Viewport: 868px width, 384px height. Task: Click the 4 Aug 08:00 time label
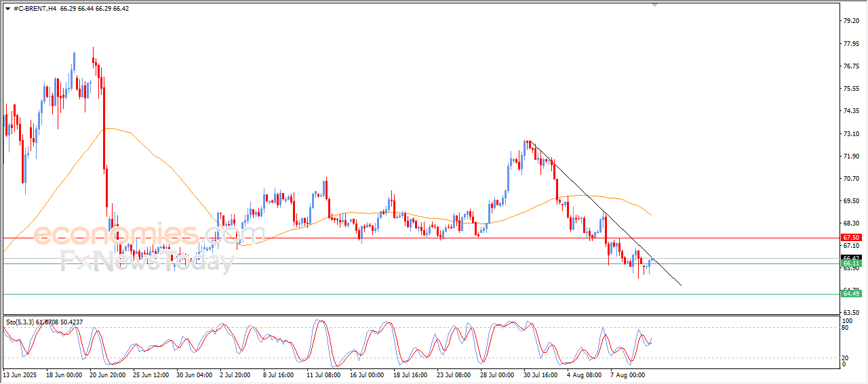click(586, 374)
